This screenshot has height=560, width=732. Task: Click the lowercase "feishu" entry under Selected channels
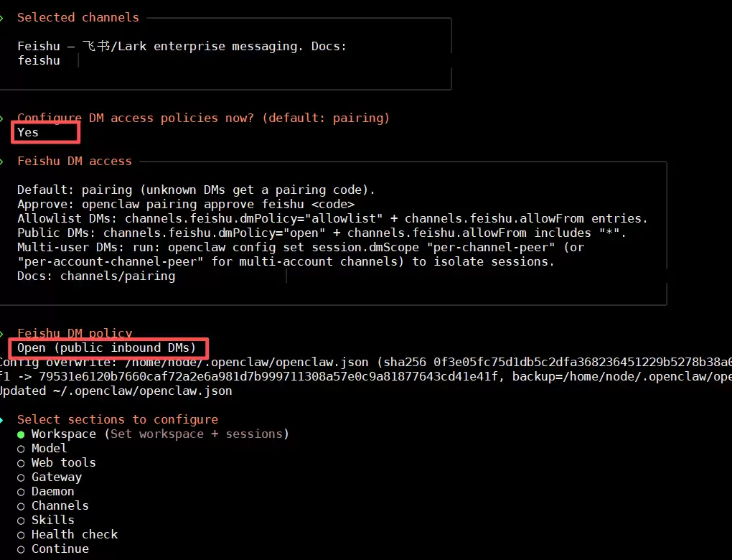39,60
